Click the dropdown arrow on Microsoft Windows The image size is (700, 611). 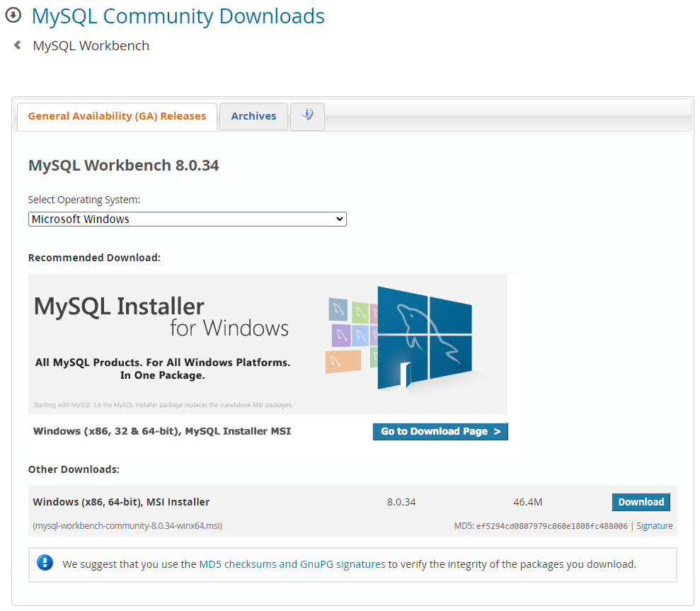tap(340, 219)
